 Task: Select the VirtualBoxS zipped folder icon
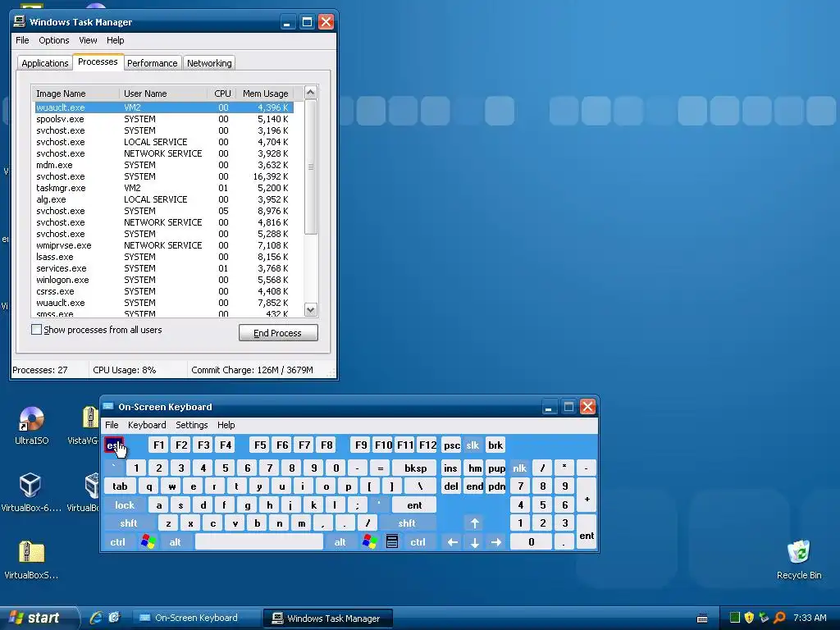point(31,559)
